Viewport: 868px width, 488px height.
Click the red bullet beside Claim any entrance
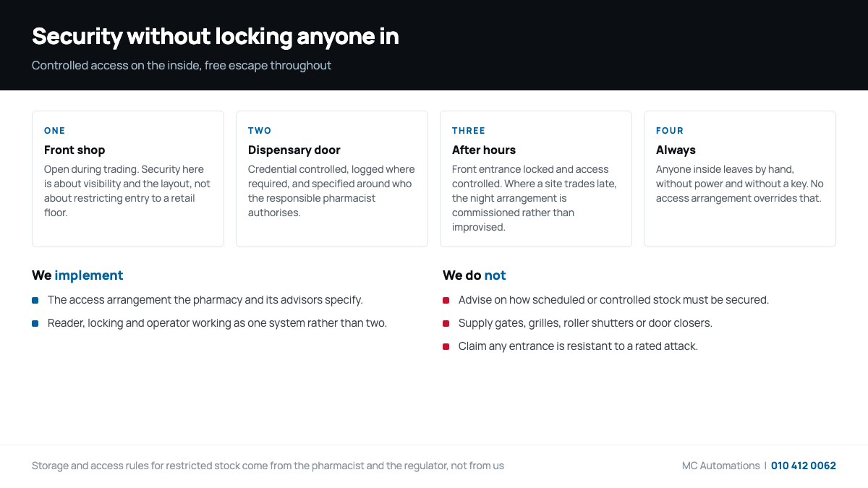[x=446, y=346]
